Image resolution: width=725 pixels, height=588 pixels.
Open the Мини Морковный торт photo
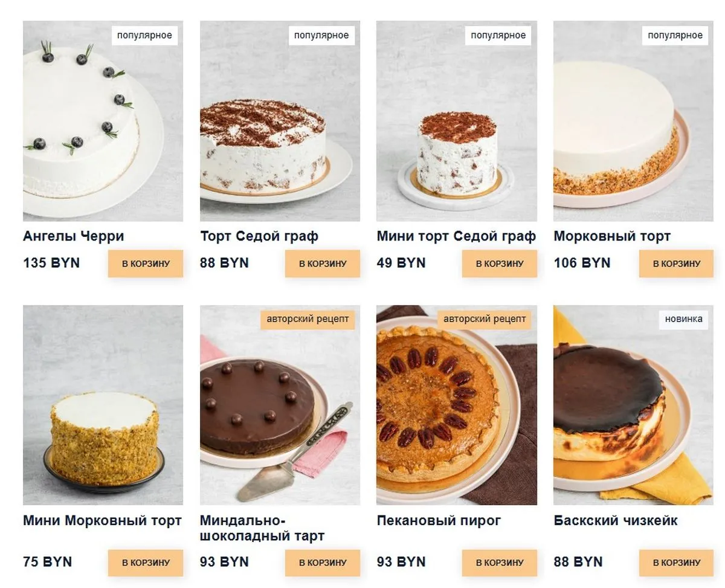103,405
